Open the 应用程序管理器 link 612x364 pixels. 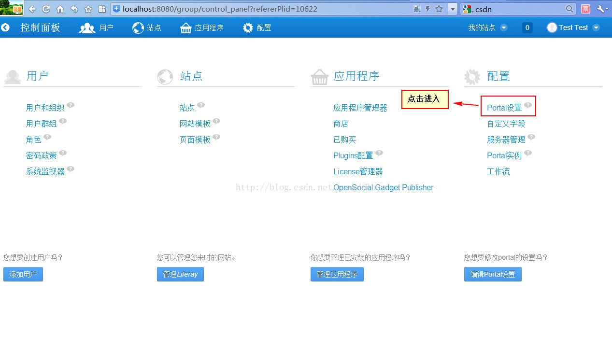point(360,108)
